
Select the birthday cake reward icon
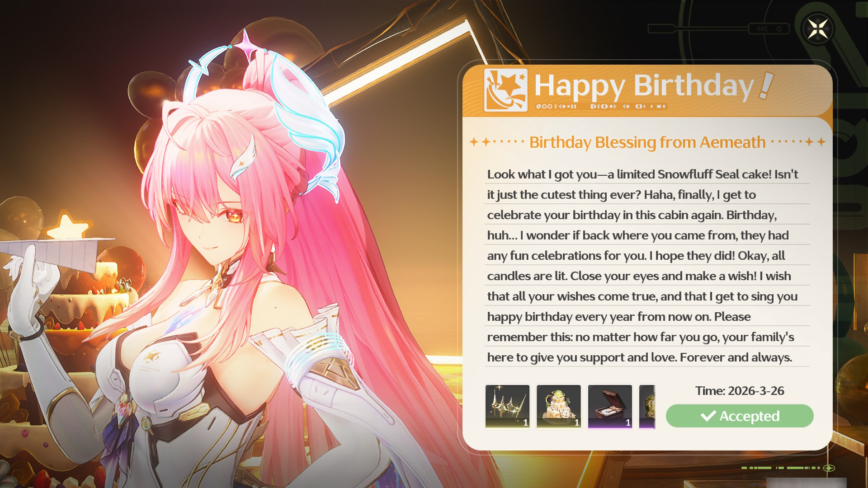pos(559,407)
